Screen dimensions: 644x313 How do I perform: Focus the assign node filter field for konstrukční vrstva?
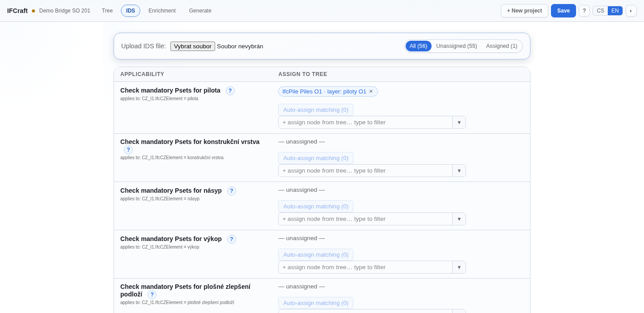point(365,171)
